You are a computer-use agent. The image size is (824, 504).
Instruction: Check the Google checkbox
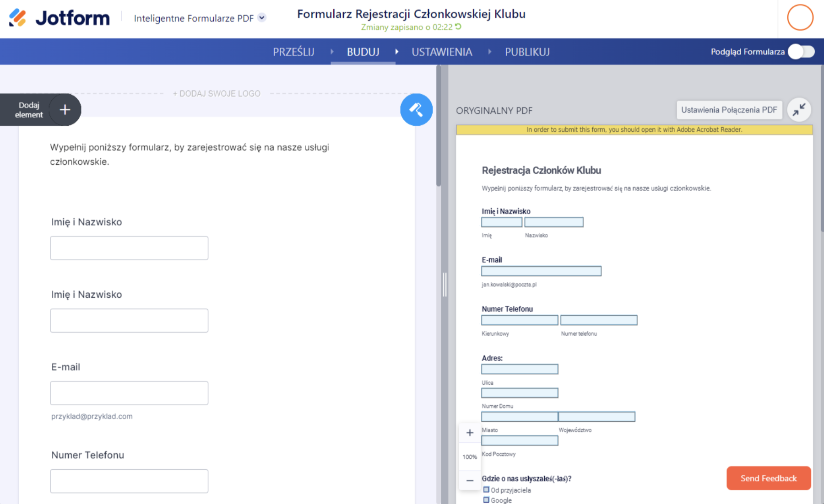pyautogui.click(x=486, y=500)
